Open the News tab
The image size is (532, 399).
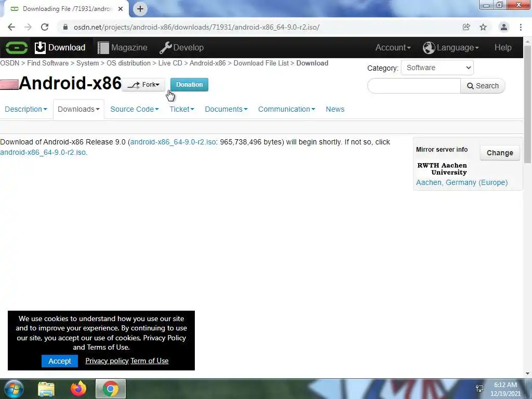(335, 109)
